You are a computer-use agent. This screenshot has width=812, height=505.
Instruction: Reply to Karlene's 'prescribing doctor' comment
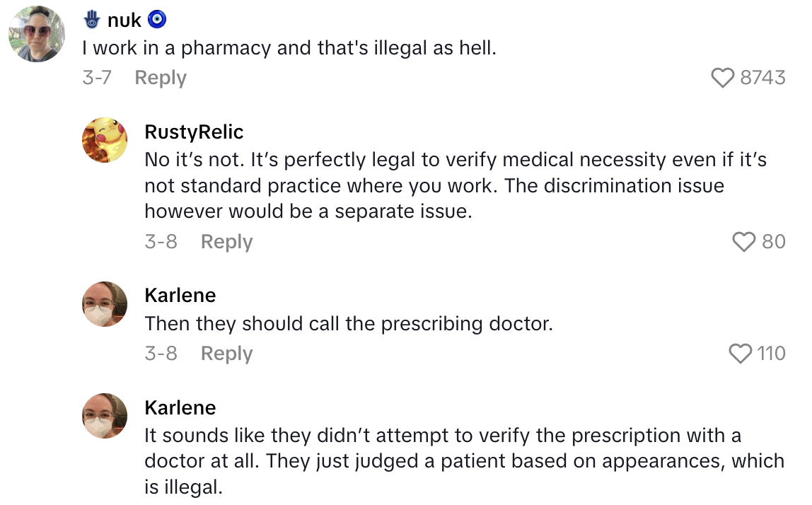pos(226,353)
